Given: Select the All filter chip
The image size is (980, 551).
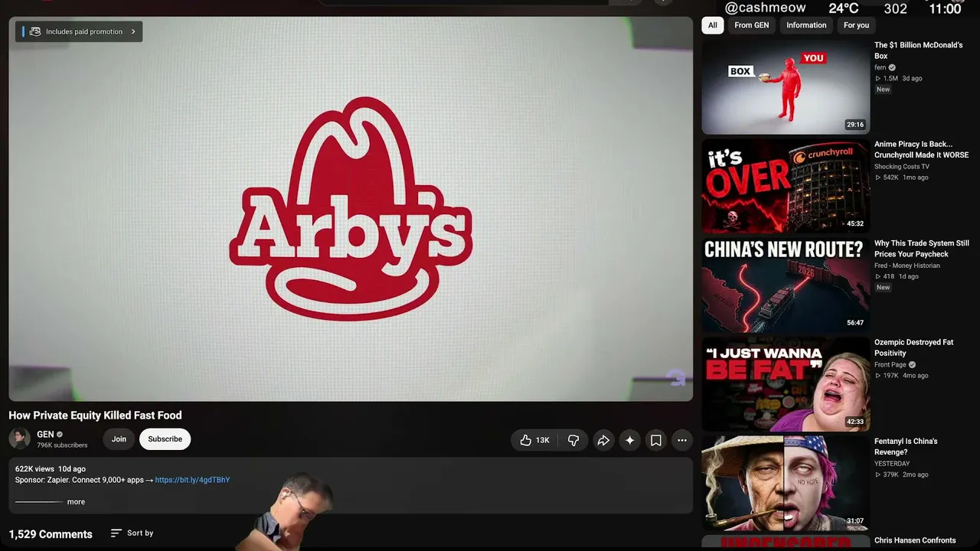Looking at the screenshot, I should click(713, 25).
